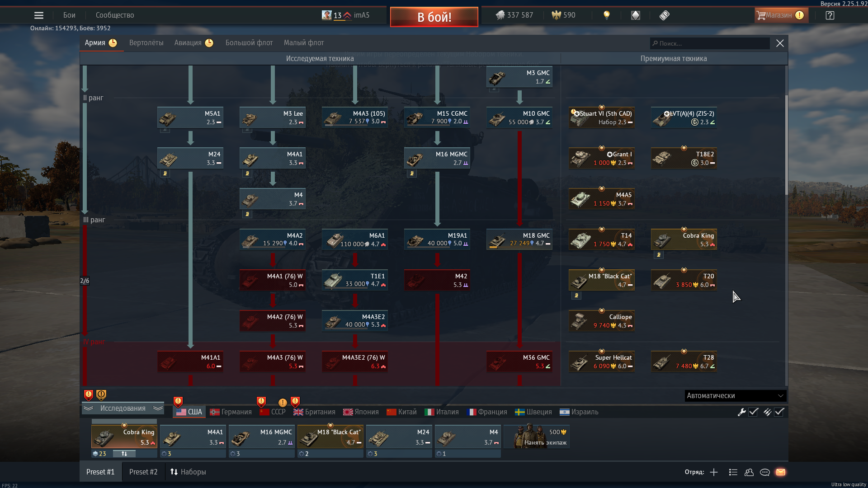Click Нанять экипаж for 500 eagles

pos(537,437)
